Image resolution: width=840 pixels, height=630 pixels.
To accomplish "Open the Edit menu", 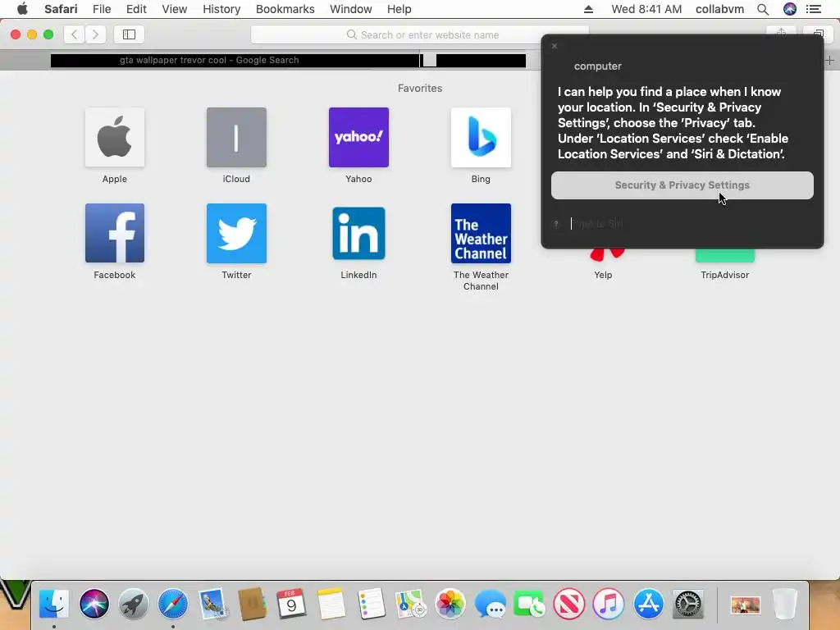I will click(136, 9).
